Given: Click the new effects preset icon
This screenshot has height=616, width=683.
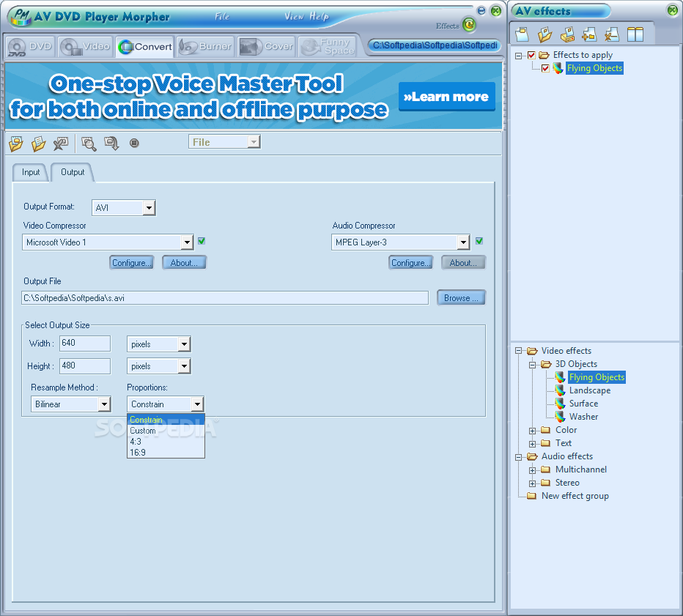Looking at the screenshot, I should pos(522,34).
